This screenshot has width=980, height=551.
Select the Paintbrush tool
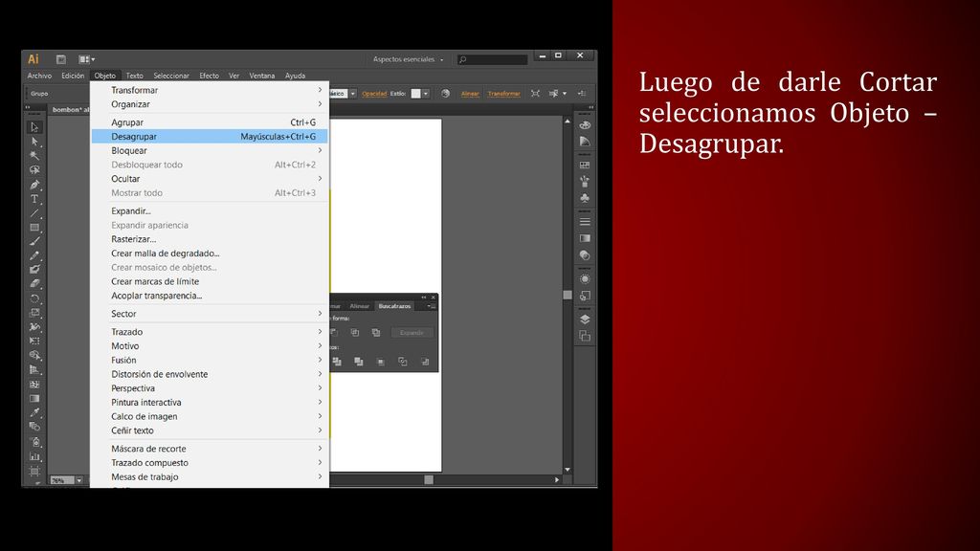pyautogui.click(x=34, y=242)
